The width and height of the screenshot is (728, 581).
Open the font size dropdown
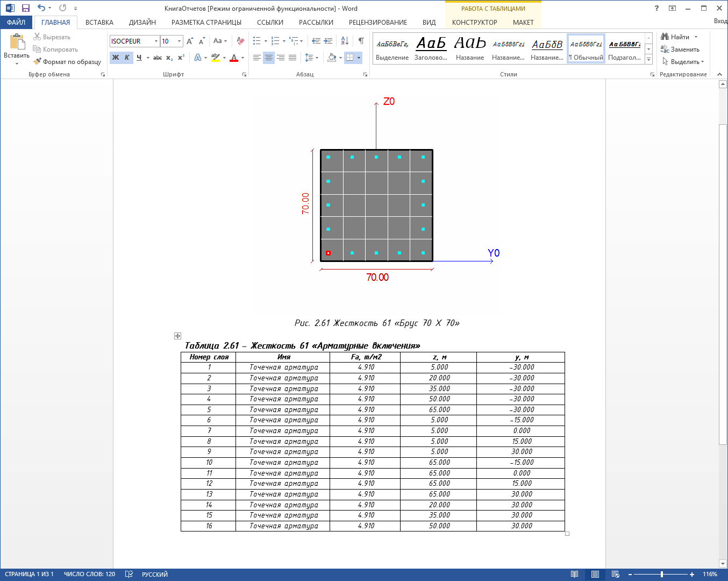pos(179,41)
